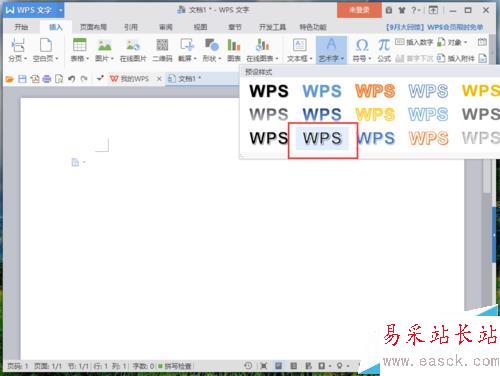Open the 公式 equation tool
This screenshot has height=376, width=500.
(384, 50)
